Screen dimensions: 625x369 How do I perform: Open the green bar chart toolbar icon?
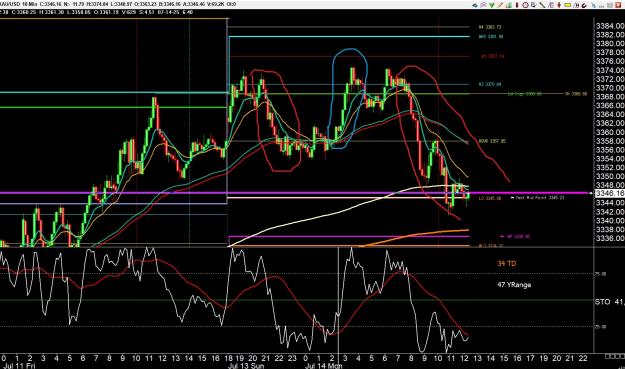509,5
